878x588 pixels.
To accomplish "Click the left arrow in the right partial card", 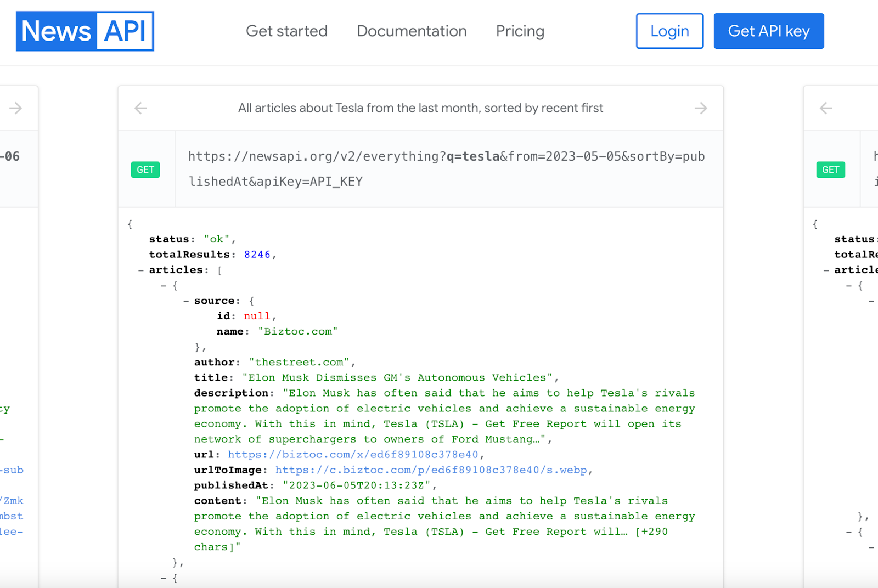I will tap(826, 108).
